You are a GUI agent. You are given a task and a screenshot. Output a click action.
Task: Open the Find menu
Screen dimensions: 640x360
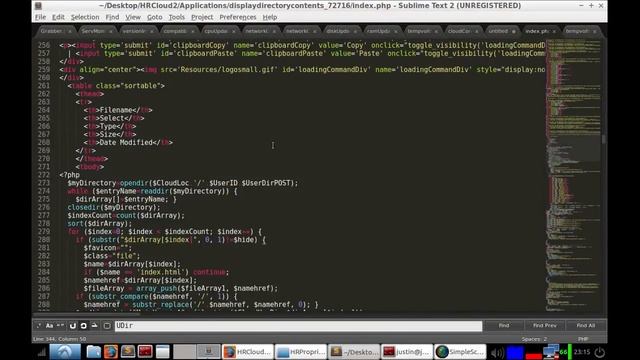click(112, 17)
